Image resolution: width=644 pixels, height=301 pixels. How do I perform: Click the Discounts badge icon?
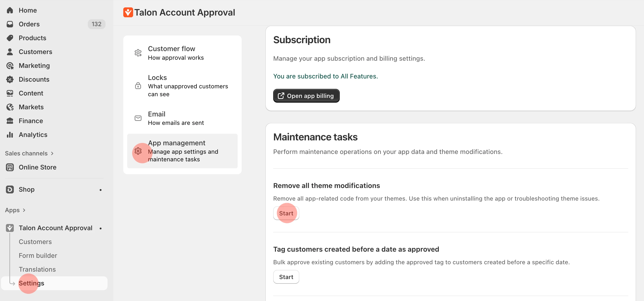[x=10, y=79]
